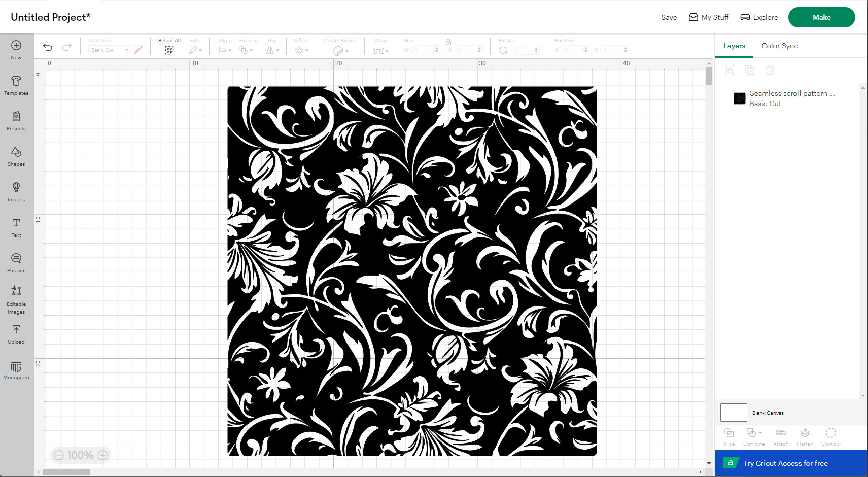Click the Undo arrow
This screenshot has height=477, width=868.
pos(47,47)
